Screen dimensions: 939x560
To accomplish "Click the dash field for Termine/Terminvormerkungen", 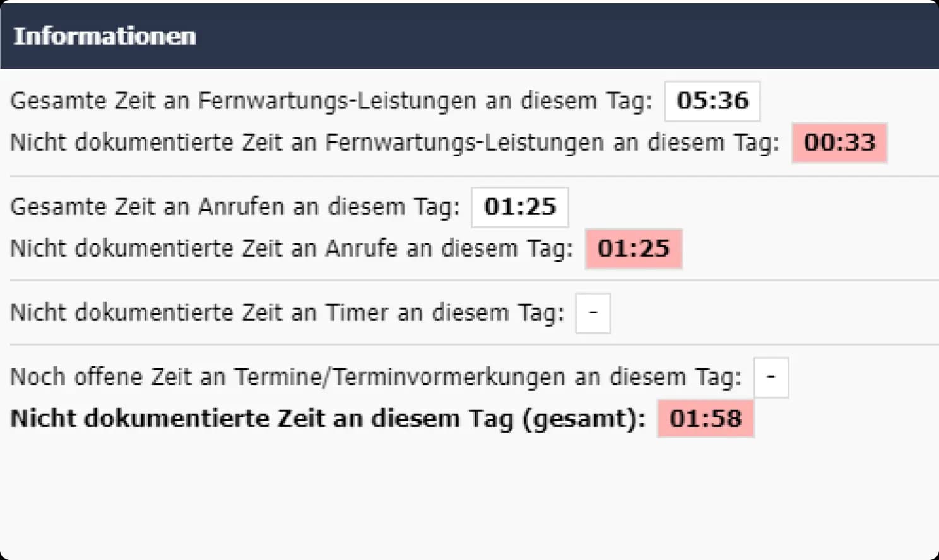I will coord(771,376).
